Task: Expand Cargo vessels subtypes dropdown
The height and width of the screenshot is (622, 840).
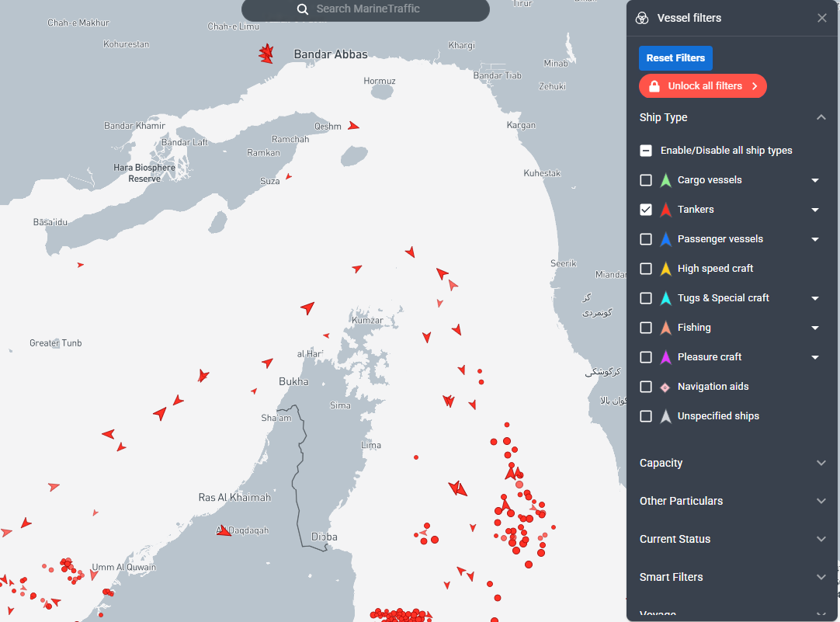Action: pos(815,181)
